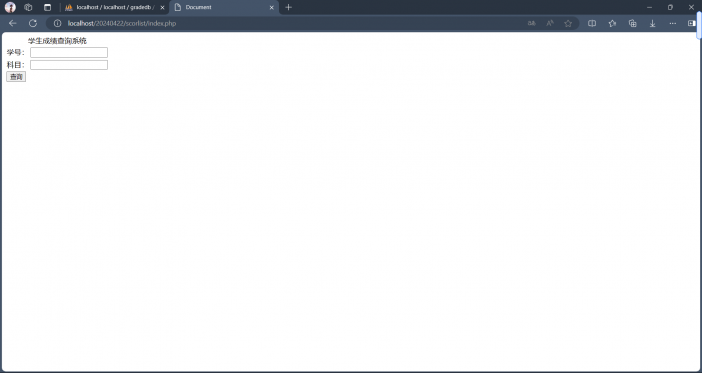Close the Document tab
This screenshot has width=702, height=373.
[271, 8]
